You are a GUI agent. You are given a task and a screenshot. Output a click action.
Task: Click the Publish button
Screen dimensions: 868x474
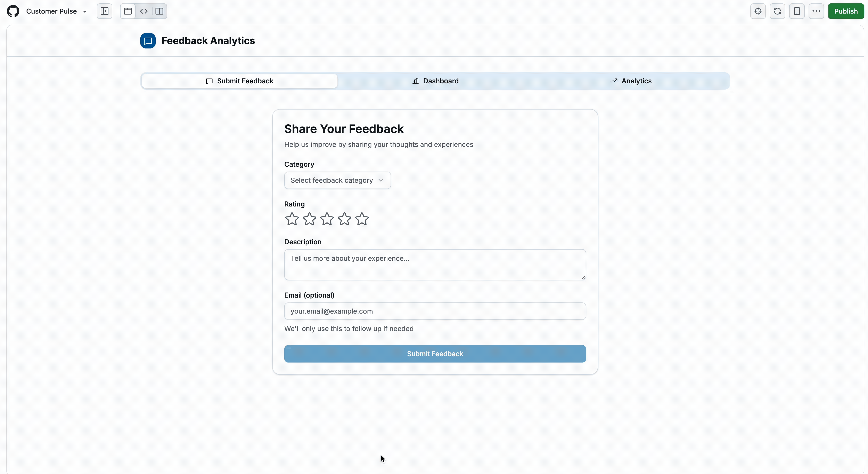click(x=846, y=11)
